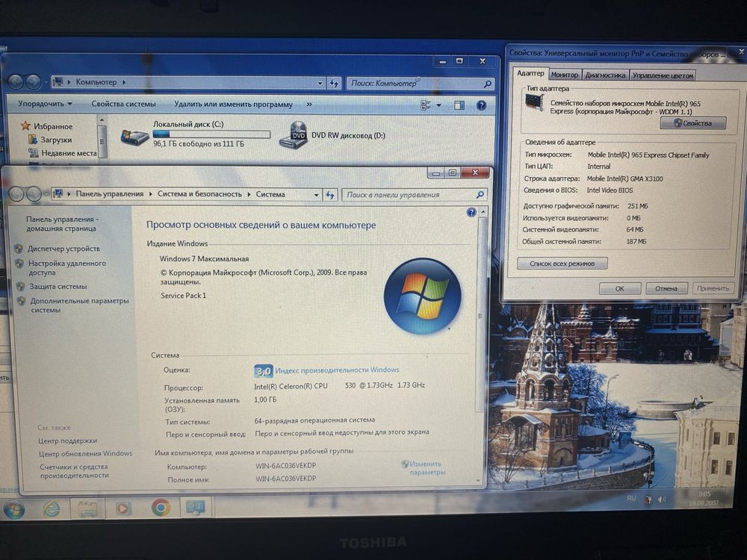
Task: Open the Упорядочить dropdown menu
Action: (x=45, y=103)
